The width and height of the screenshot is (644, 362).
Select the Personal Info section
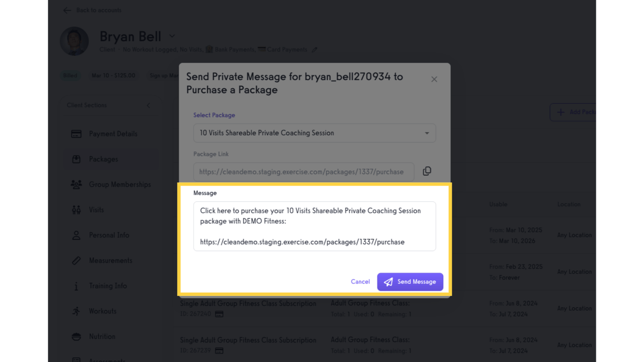(76, 235)
